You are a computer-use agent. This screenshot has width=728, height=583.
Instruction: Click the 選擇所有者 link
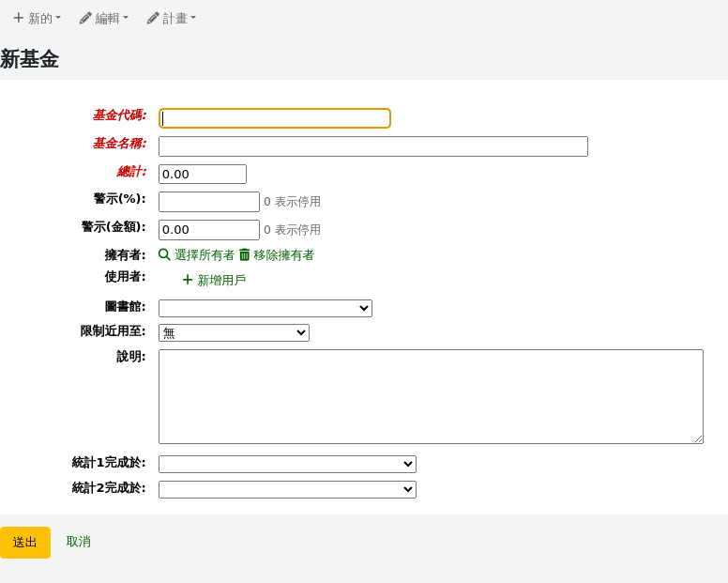pos(205,254)
